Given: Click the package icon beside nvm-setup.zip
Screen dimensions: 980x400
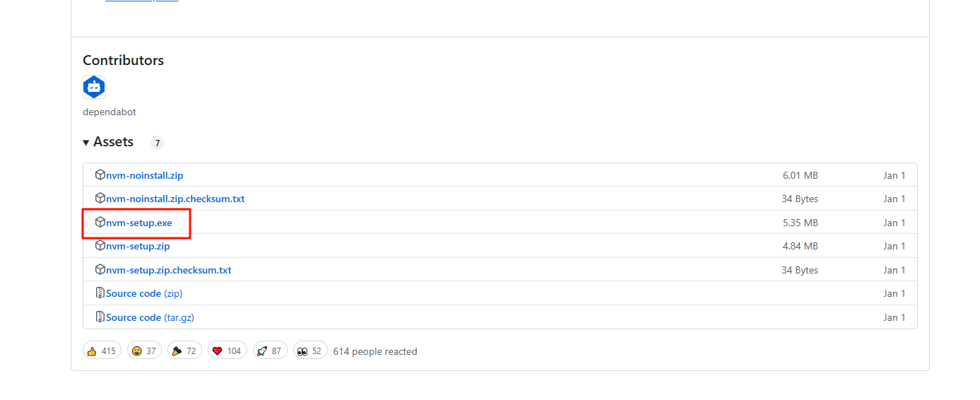Looking at the screenshot, I should pos(100,246).
